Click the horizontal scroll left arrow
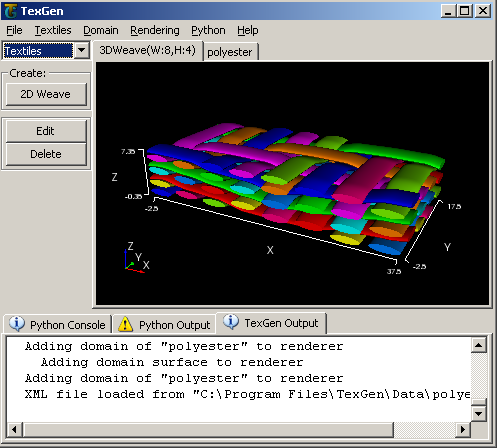 point(14,429)
